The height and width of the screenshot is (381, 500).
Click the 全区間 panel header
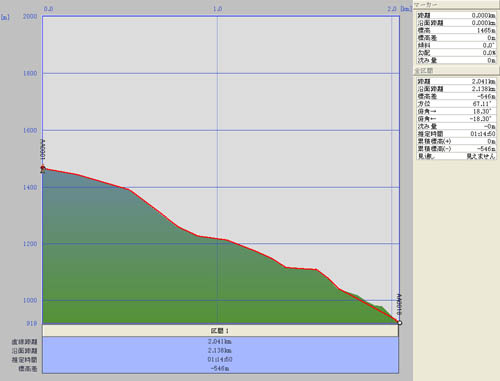pos(456,71)
